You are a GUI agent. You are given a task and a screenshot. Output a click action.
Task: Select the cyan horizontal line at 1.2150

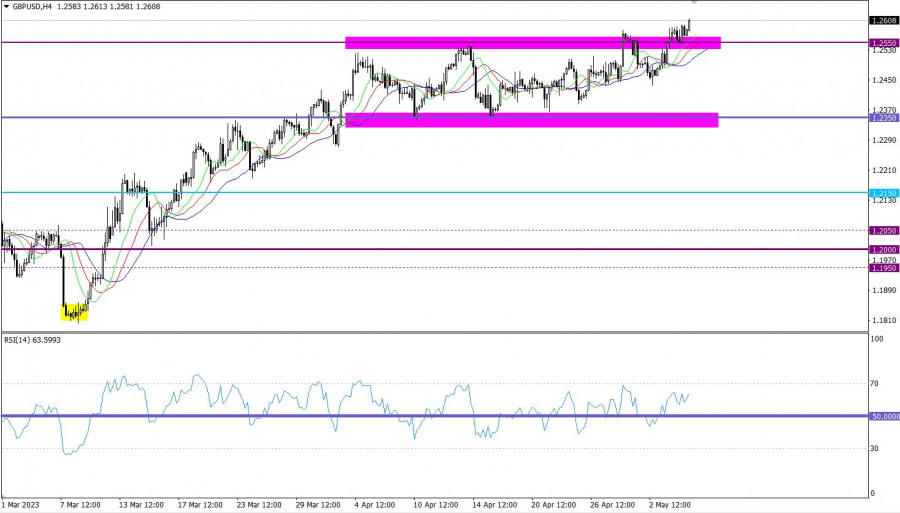pyautogui.click(x=400, y=192)
